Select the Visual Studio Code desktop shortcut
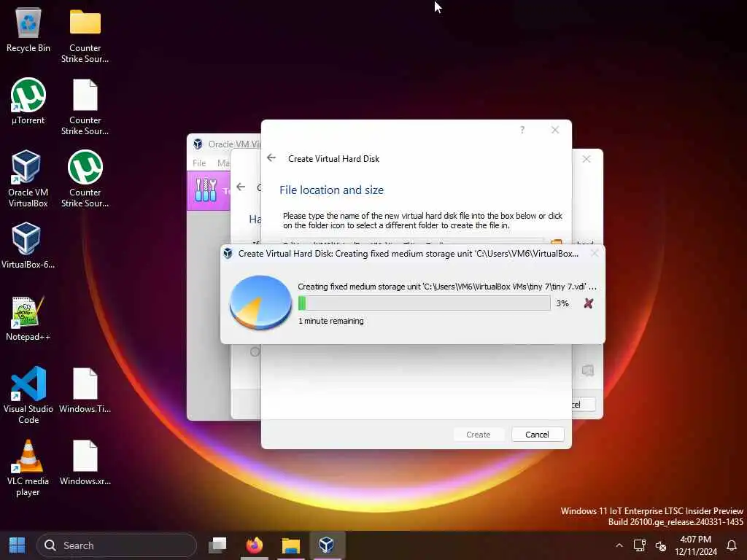The width and height of the screenshot is (747, 560). pos(28,395)
